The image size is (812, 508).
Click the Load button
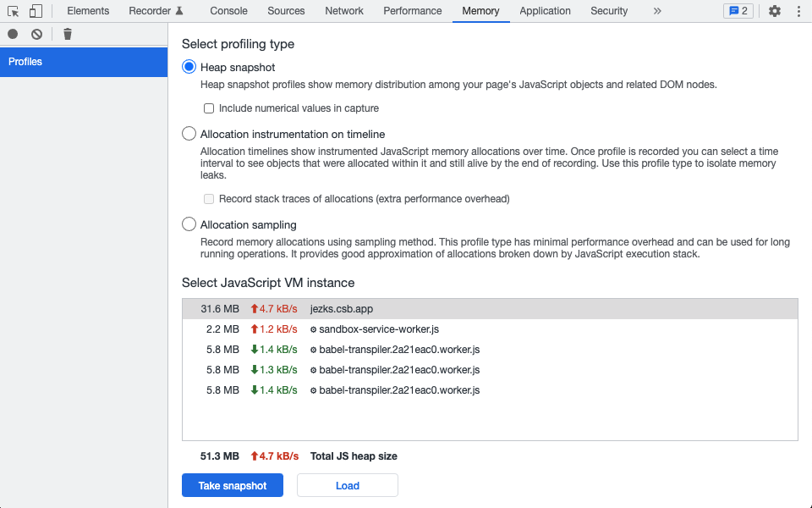[348, 485]
